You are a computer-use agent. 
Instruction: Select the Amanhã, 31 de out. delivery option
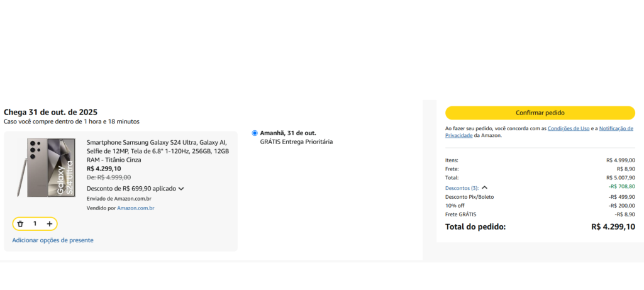pyautogui.click(x=255, y=133)
